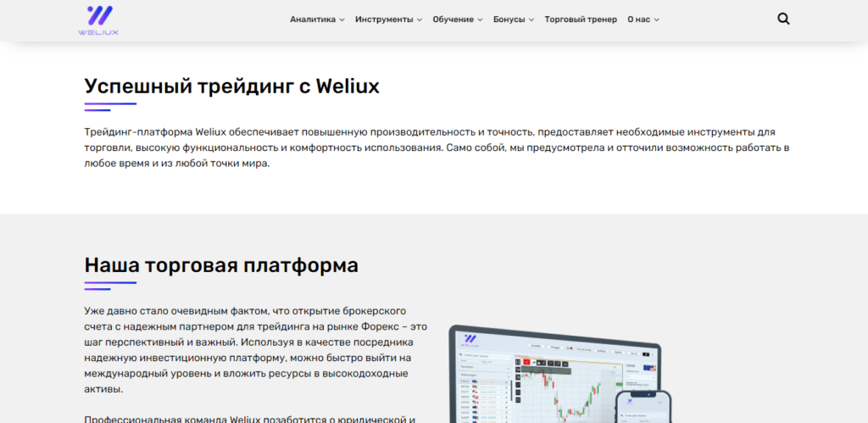This screenshot has height=423, width=868.
Task: Expand the chevron next to О нас
Action: tap(657, 20)
